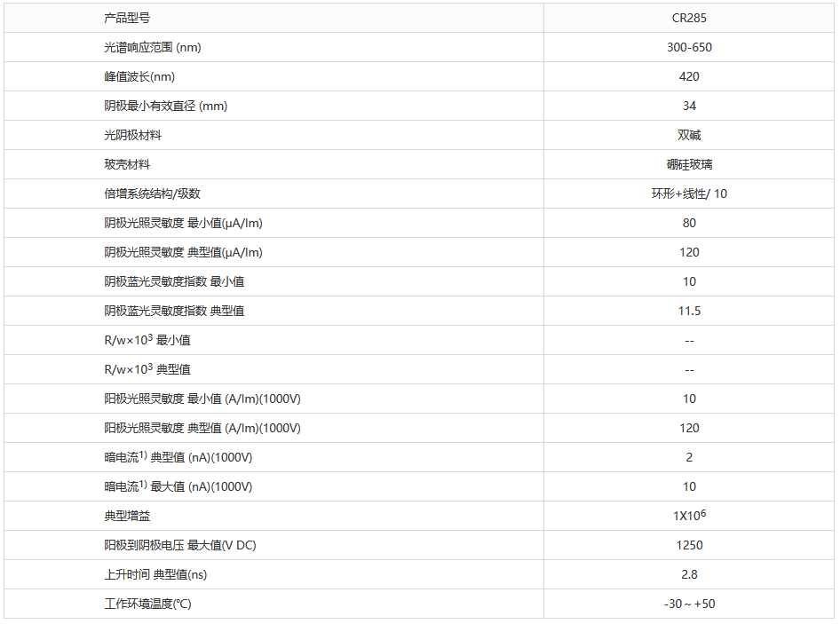Click '上升时间 典型值(ns)' label
The height and width of the screenshot is (624, 840).
(155, 574)
